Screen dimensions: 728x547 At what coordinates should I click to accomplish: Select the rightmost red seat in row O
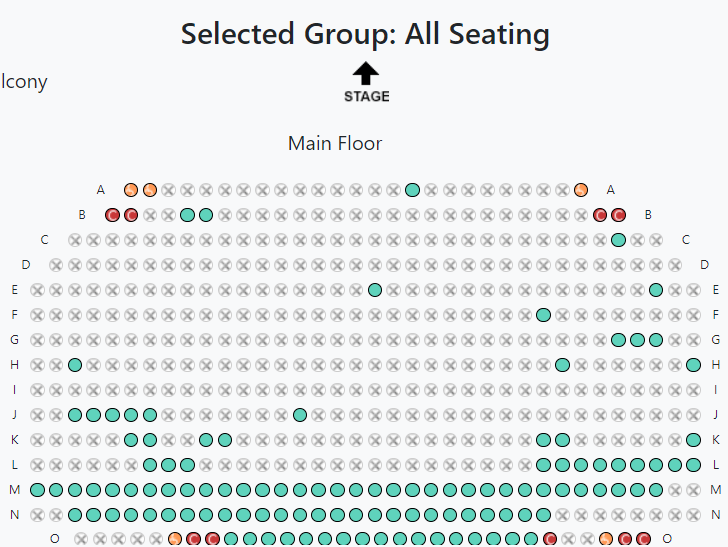643,539
